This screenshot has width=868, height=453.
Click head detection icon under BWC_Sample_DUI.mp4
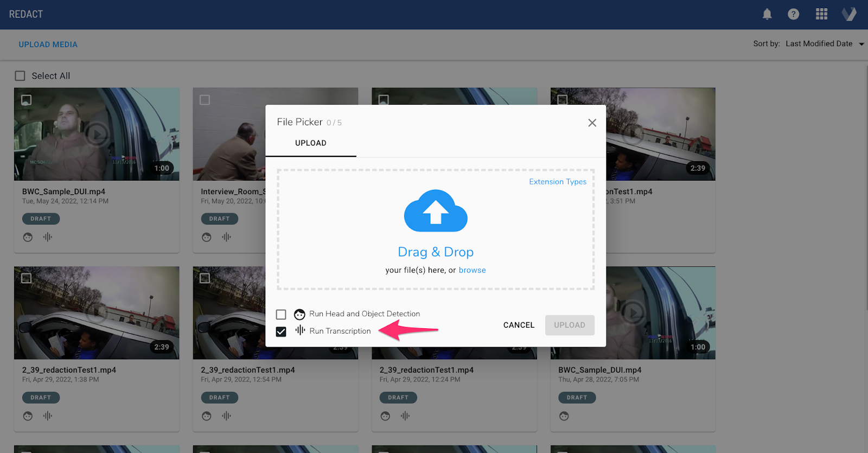(x=28, y=237)
